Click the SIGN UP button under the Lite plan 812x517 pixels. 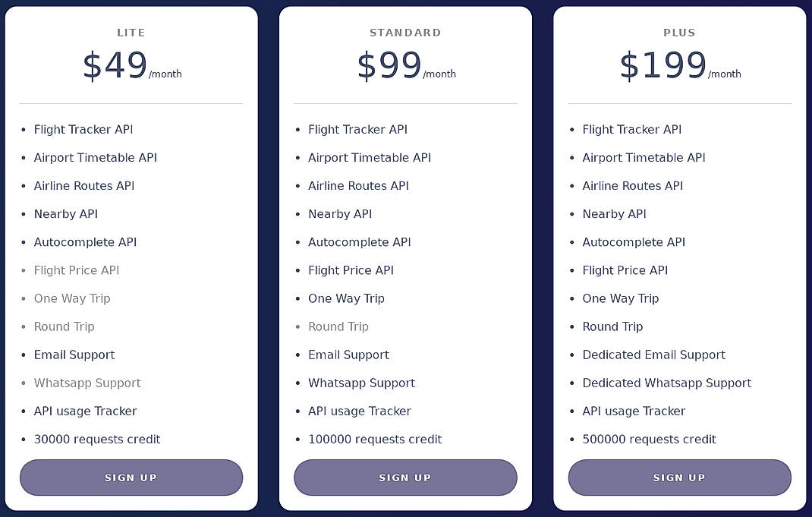pos(131,478)
